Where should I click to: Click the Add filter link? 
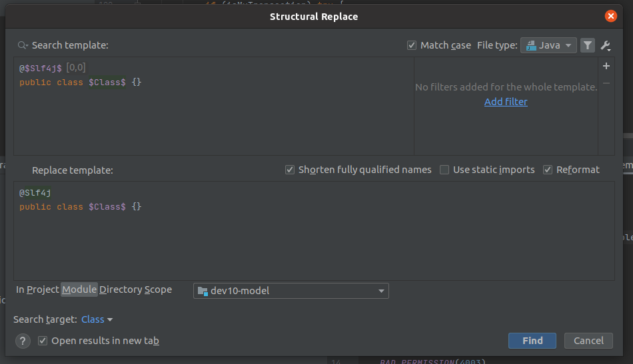[506, 102]
